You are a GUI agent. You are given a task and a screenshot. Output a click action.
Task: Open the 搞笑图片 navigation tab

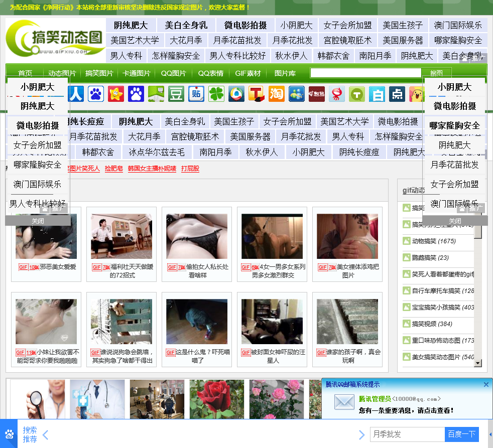tap(99, 73)
